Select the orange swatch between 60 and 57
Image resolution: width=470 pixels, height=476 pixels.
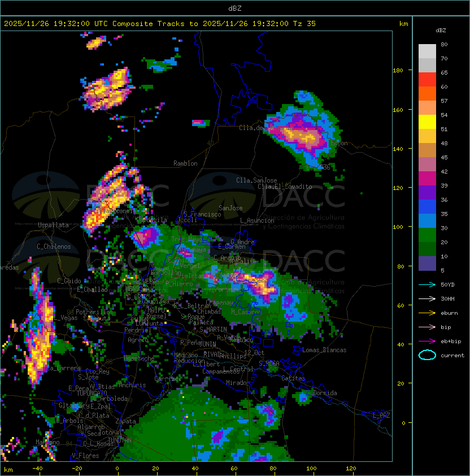(427, 93)
